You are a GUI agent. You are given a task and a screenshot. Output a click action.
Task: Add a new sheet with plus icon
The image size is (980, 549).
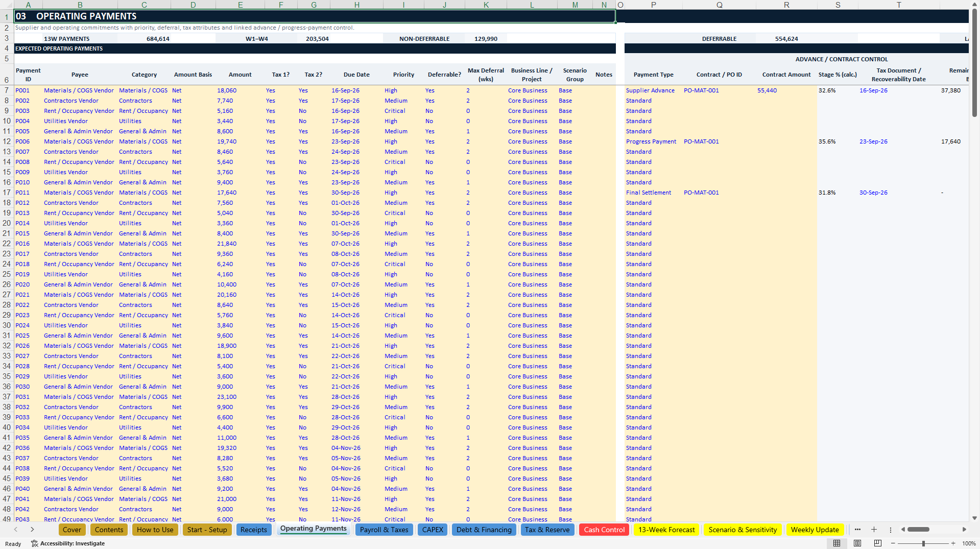pos(874,530)
